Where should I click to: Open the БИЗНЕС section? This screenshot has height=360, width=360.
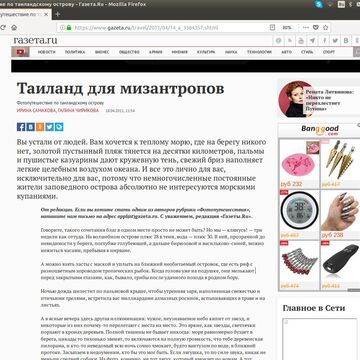coord(102,52)
